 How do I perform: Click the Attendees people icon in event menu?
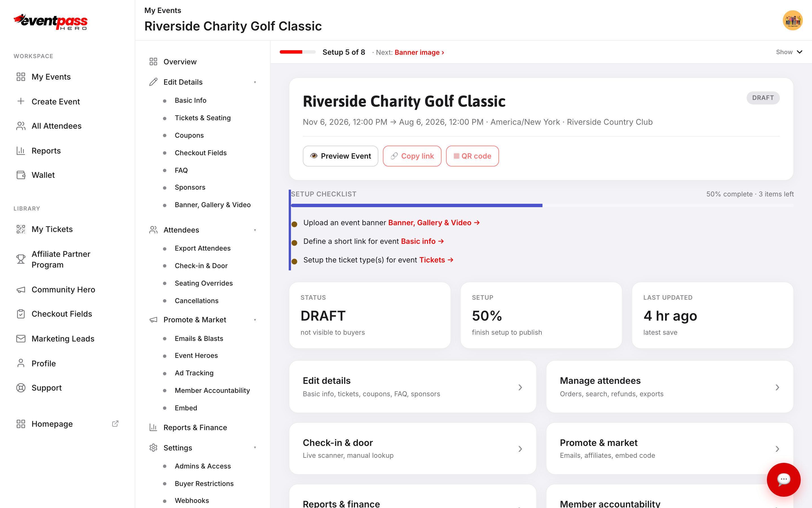point(153,230)
